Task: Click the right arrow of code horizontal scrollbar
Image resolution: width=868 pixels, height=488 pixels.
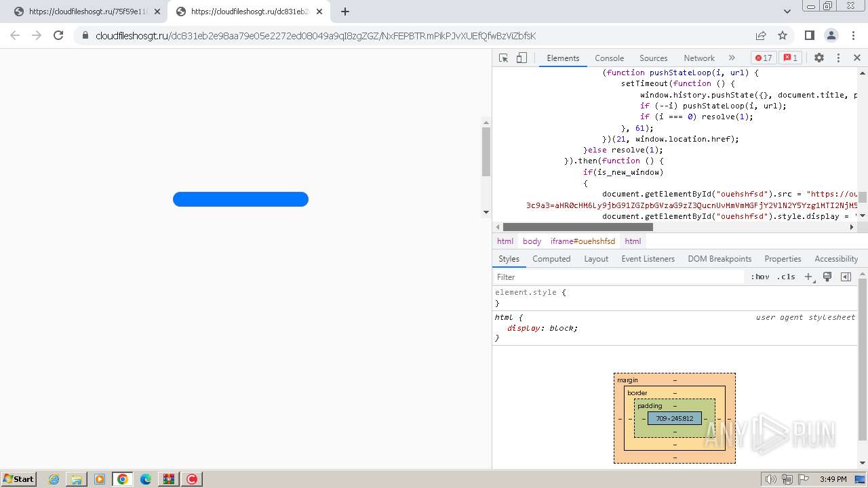Action: (852, 227)
